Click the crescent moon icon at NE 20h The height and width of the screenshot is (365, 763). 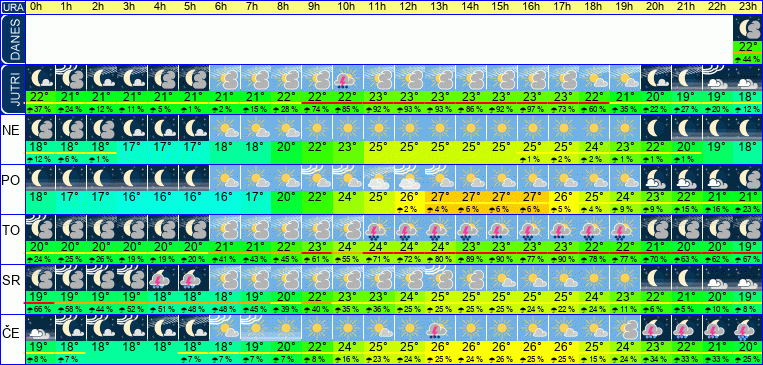(655, 128)
